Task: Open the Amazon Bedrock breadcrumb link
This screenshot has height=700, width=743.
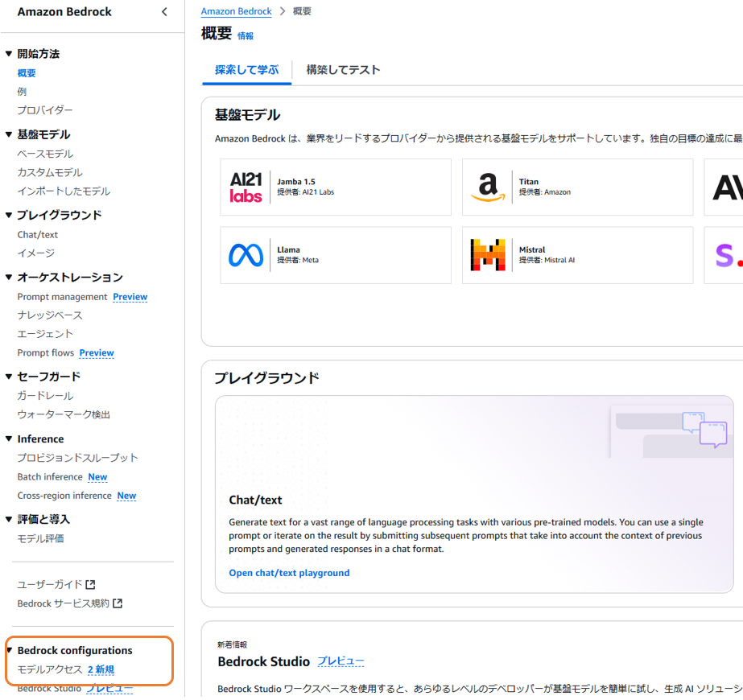Action: coord(236,11)
